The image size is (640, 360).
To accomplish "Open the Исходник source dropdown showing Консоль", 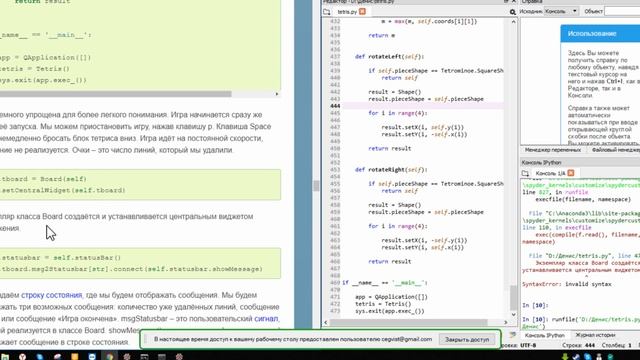I will 561,11.
